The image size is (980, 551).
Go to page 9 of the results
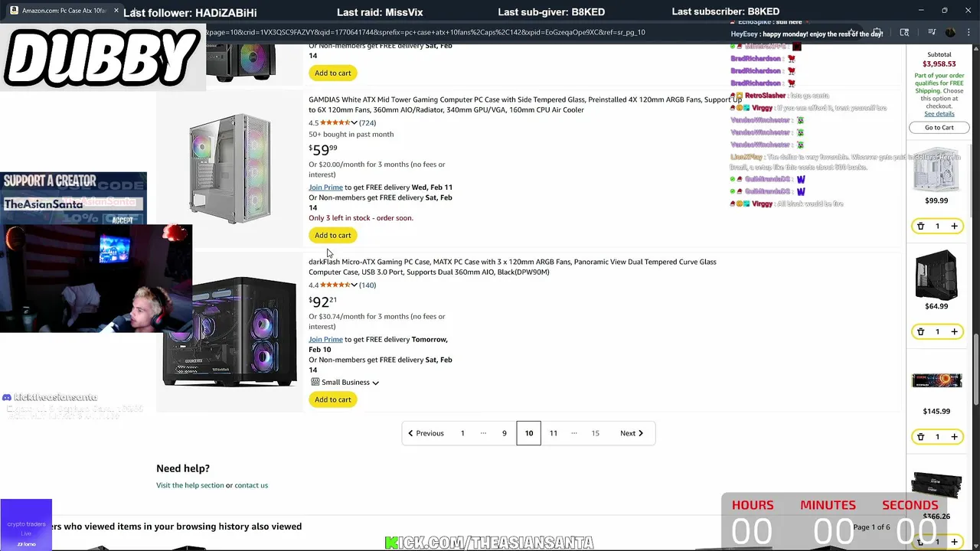(x=504, y=433)
